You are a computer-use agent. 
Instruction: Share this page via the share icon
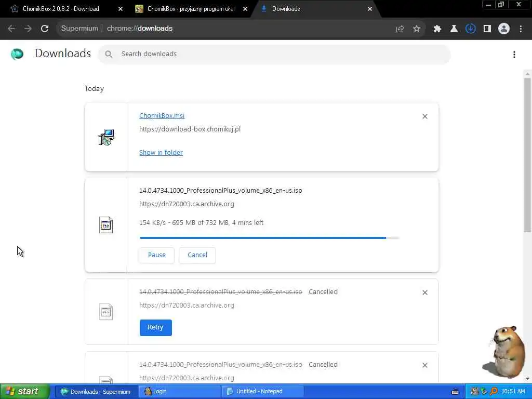coord(400,29)
